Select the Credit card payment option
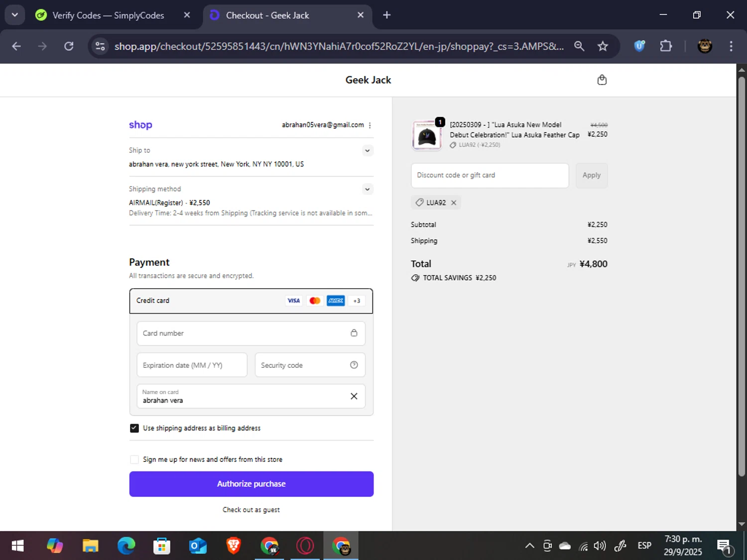747x560 pixels. point(251,301)
